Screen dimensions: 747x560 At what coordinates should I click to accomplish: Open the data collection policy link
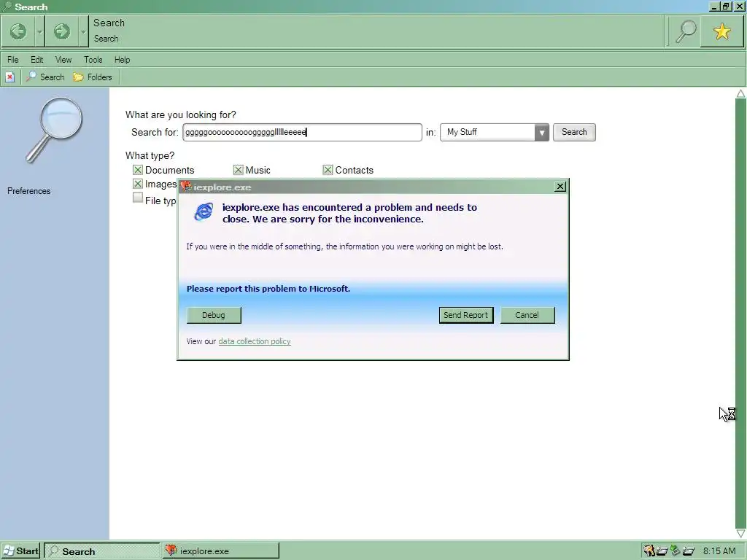coord(255,341)
